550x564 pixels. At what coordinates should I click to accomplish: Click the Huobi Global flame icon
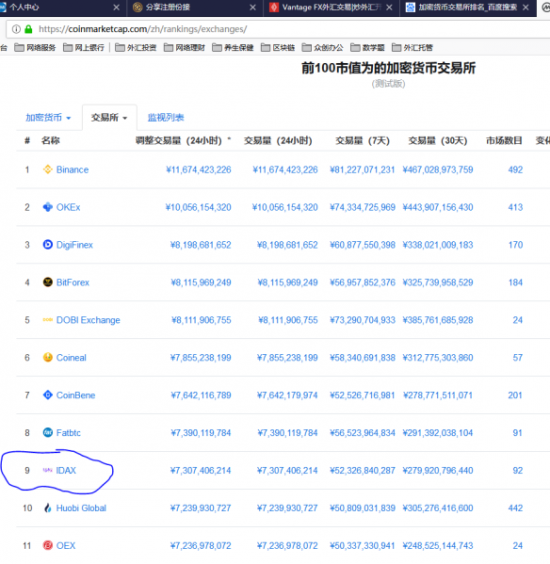tap(47, 508)
